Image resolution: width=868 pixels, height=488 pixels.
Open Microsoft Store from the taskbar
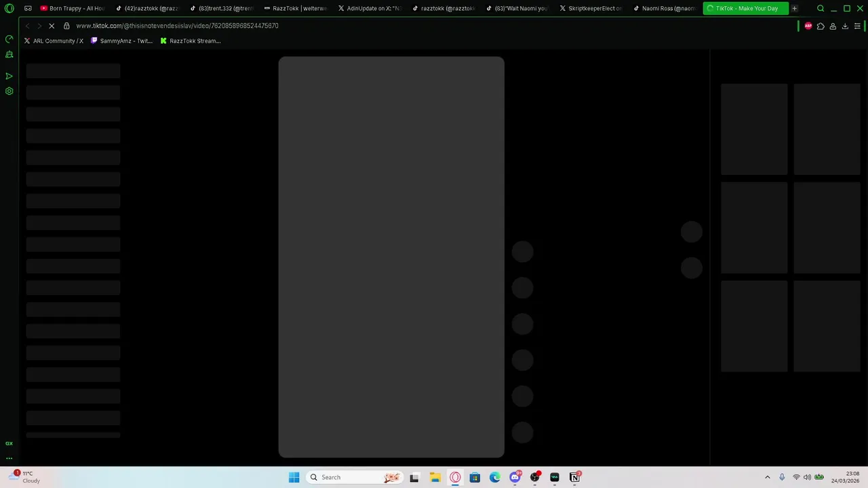[x=475, y=477]
